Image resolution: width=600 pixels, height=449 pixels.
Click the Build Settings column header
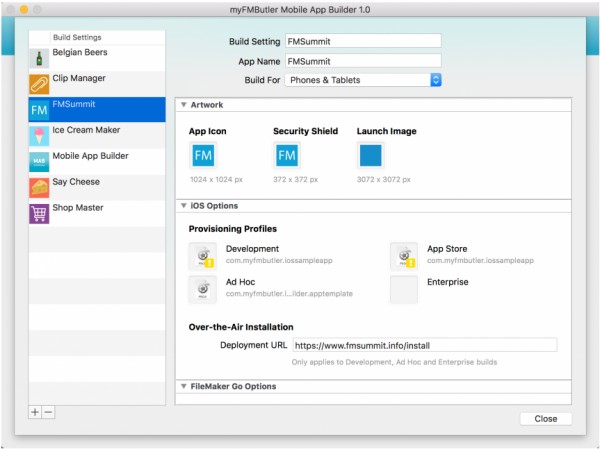(x=77, y=37)
